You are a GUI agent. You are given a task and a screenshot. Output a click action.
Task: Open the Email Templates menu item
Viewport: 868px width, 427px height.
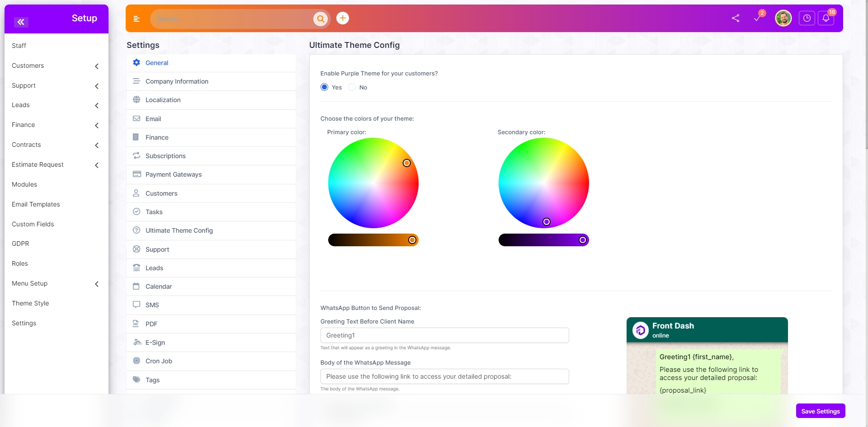[36, 204]
